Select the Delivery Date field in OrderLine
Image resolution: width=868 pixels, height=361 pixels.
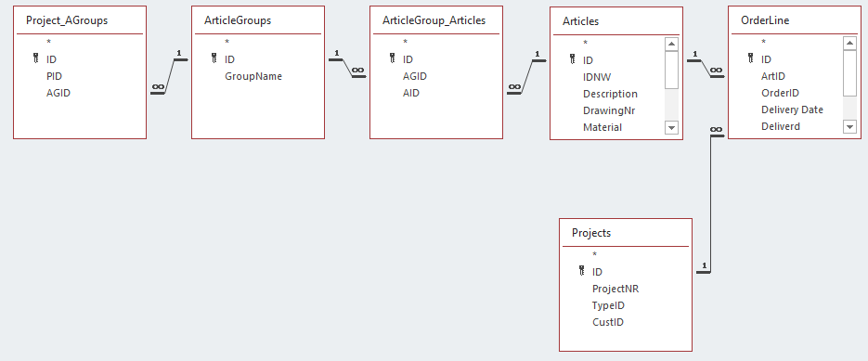tap(792, 110)
